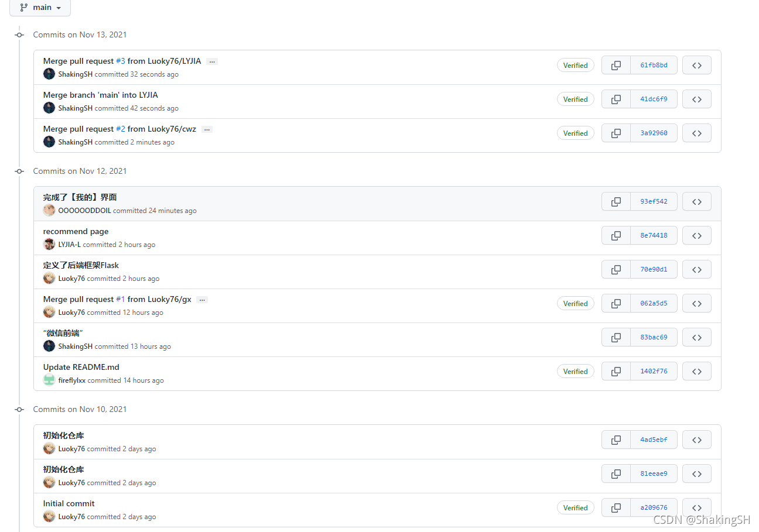Open the 完成了【我的】界面 commit title
The image size is (759, 532).
(x=80, y=198)
